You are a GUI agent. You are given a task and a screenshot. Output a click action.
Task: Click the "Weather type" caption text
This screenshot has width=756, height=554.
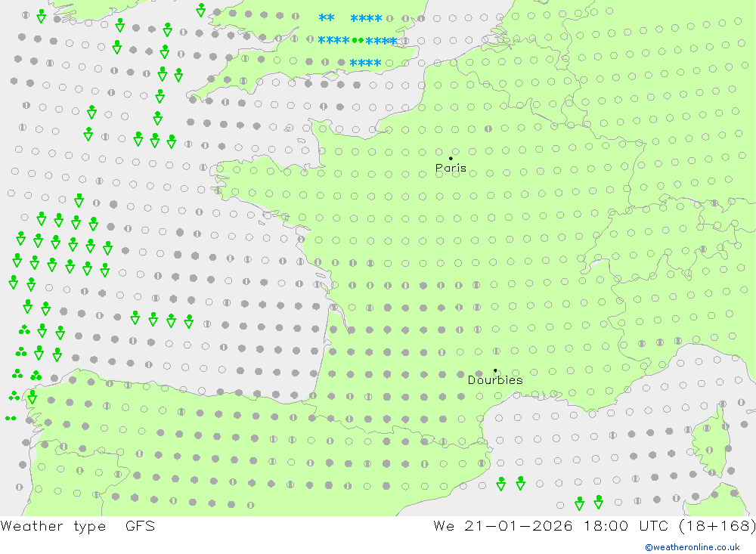pyautogui.click(x=53, y=526)
